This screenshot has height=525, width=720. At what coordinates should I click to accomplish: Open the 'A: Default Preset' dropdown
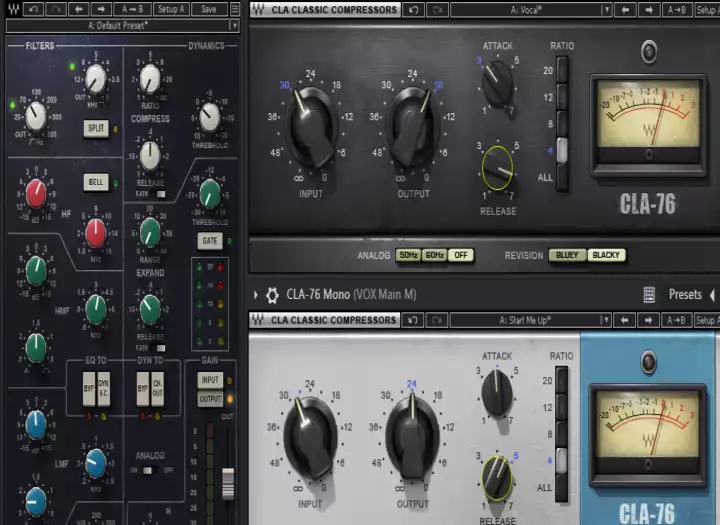click(x=123, y=26)
